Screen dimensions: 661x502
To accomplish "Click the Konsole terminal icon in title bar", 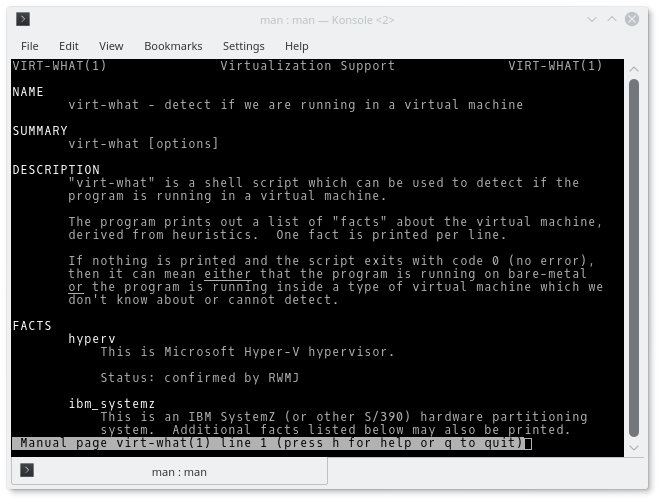I will [x=23, y=18].
